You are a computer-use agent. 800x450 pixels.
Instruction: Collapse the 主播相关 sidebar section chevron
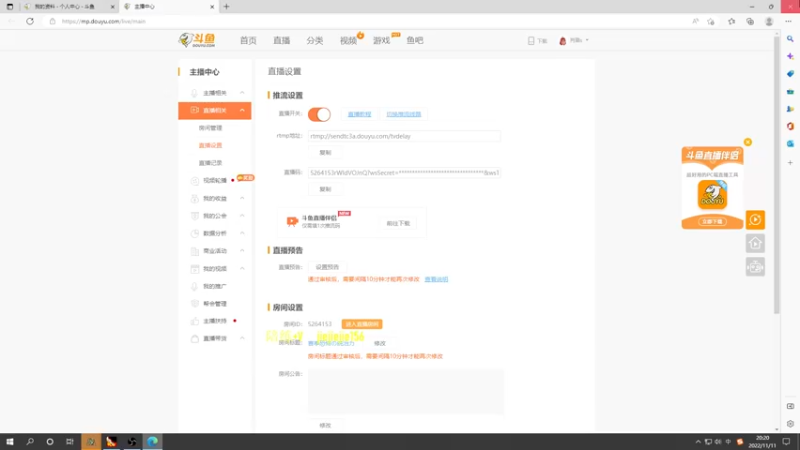242,93
